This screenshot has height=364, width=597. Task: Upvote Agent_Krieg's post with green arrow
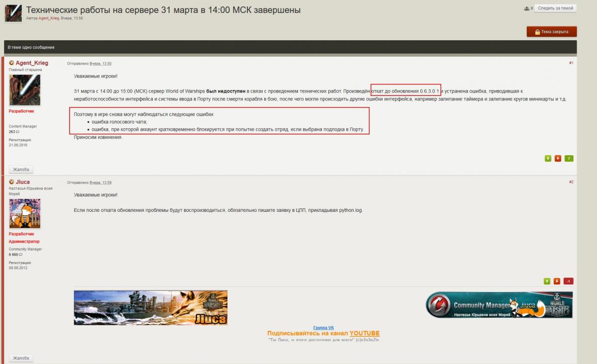(x=548, y=159)
